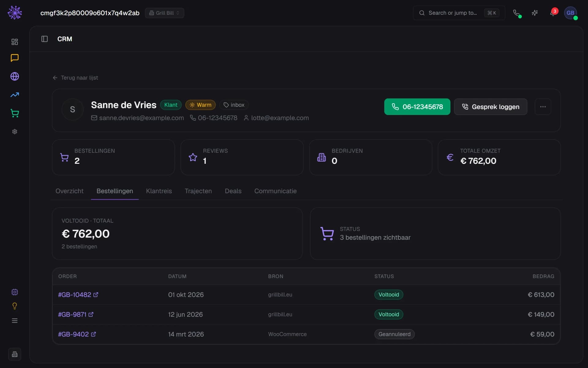The height and width of the screenshot is (368, 588).
Task: Click the Warm status badge
Action: pos(200,105)
